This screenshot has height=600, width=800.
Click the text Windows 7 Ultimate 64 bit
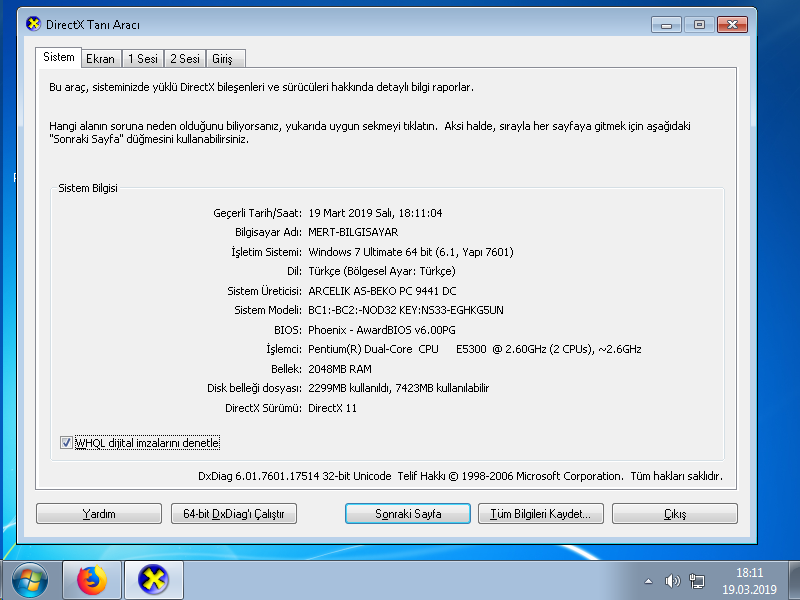click(370, 252)
